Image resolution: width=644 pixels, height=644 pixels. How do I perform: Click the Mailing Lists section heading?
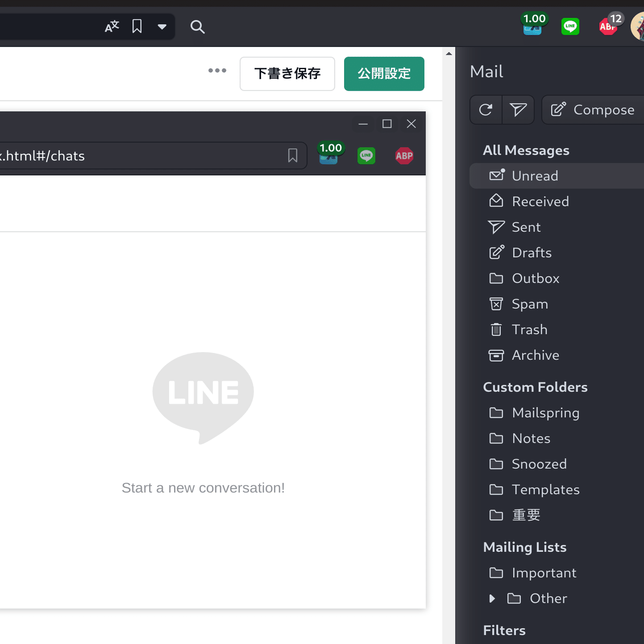525,547
